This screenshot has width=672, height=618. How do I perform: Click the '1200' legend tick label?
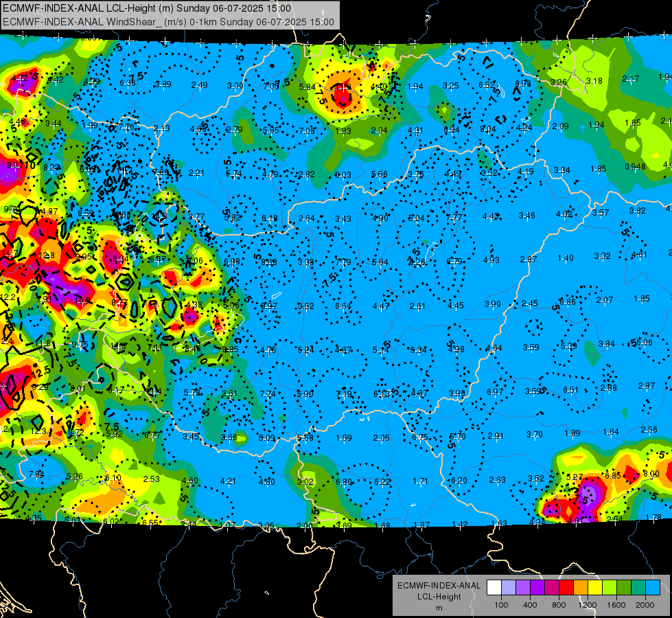coord(587,605)
